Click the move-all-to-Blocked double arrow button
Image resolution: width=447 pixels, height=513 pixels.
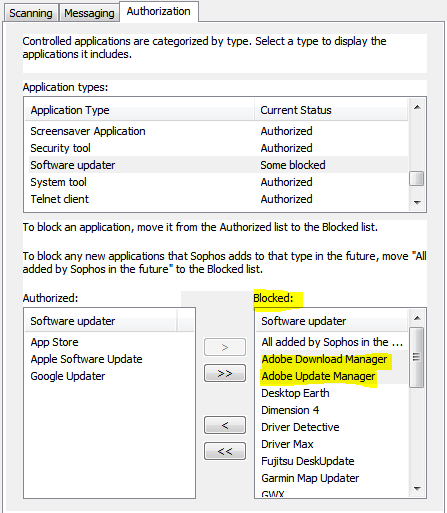(225, 373)
